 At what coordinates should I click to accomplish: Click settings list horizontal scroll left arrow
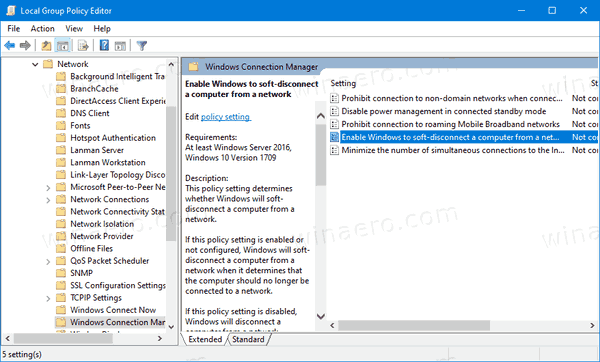332,326
